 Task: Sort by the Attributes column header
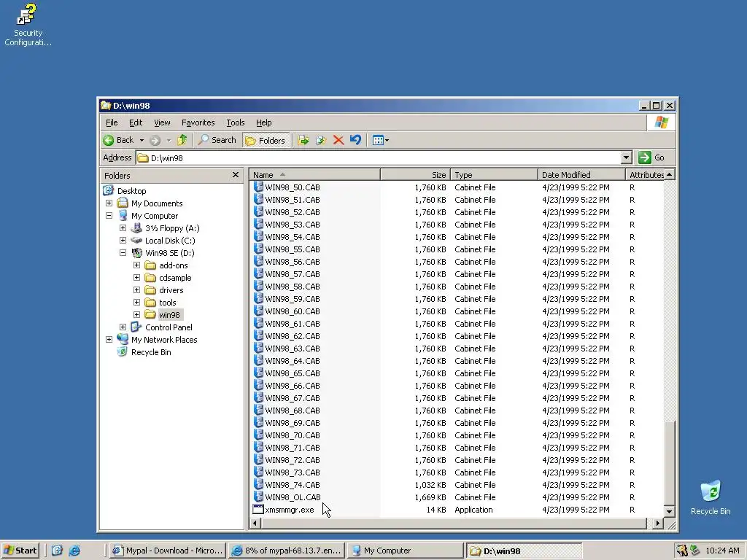pyautogui.click(x=645, y=175)
